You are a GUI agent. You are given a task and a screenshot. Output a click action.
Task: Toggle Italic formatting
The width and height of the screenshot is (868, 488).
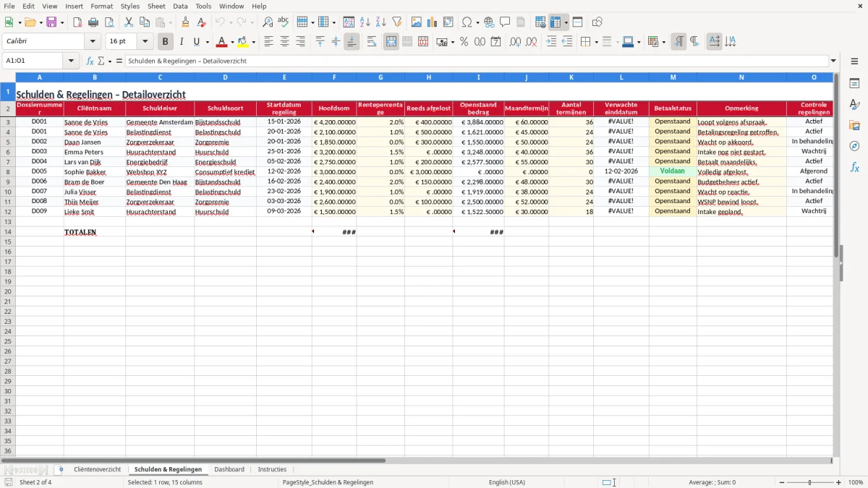click(x=181, y=42)
